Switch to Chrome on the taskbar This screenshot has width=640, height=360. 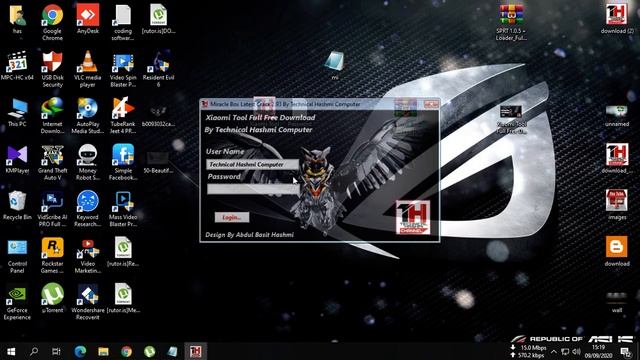(127, 351)
